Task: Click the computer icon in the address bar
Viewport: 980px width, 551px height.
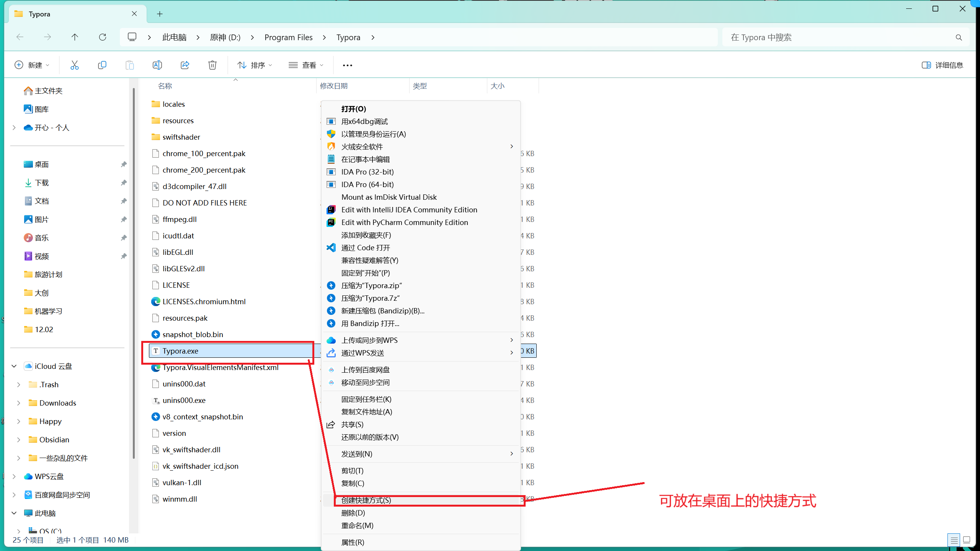Action: [x=132, y=37]
